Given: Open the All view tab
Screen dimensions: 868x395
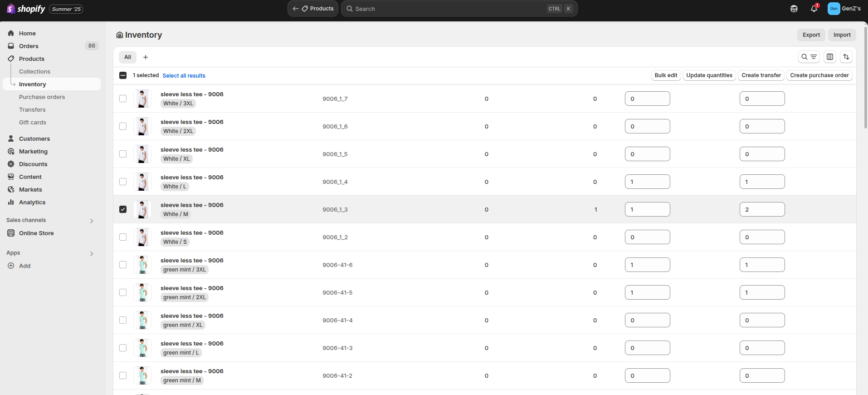Looking at the screenshot, I should coord(127,57).
